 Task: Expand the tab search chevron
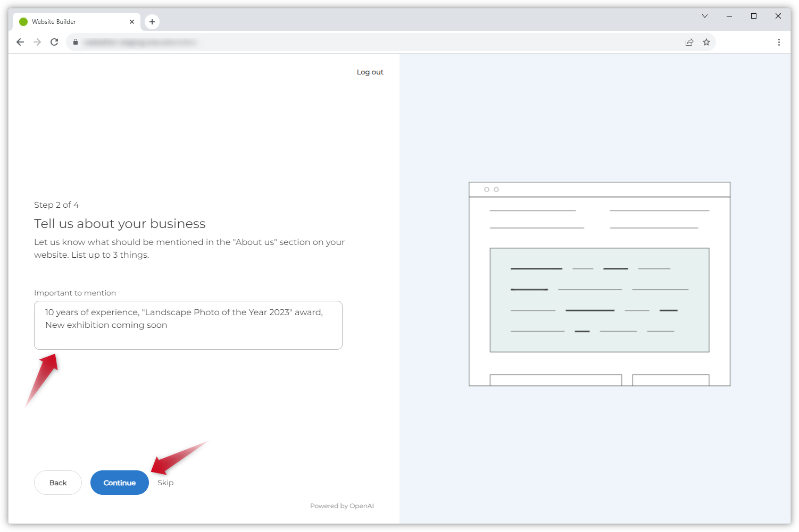tap(705, 16)
